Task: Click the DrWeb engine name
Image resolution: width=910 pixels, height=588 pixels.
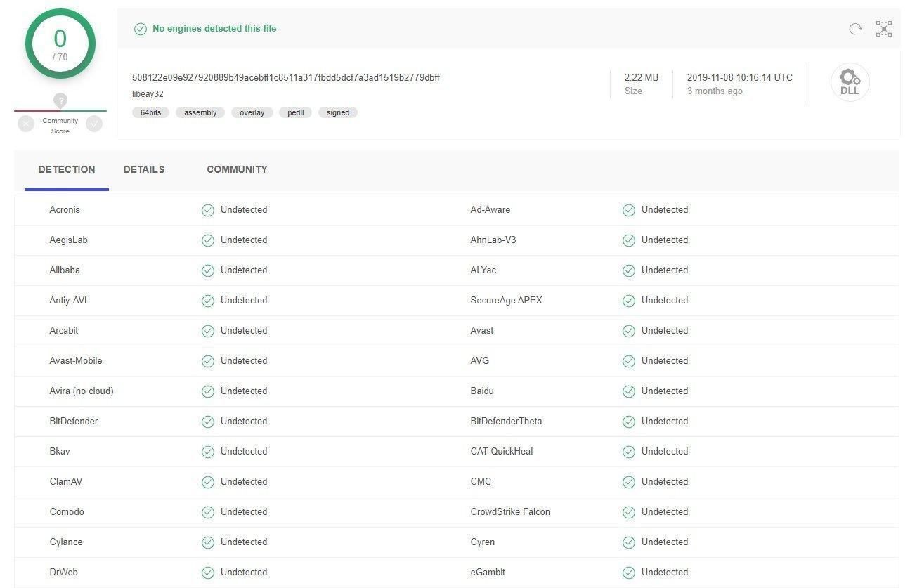Action: point(63,572)
